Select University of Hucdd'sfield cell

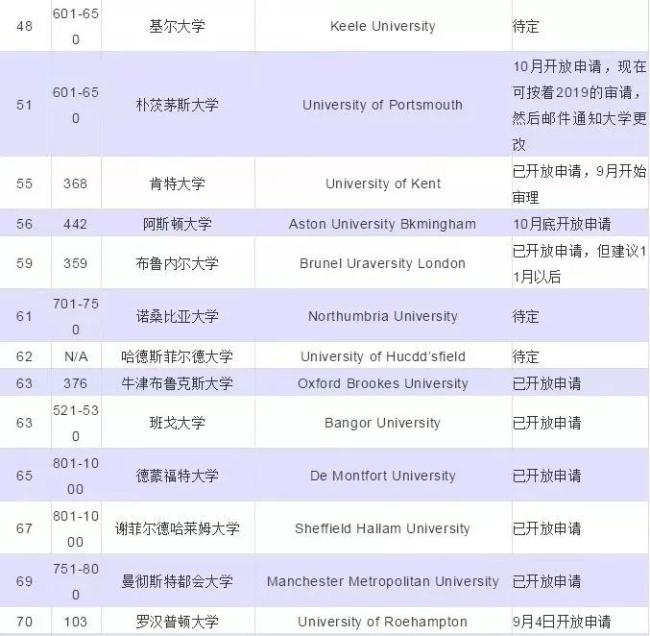pos(383,356)
